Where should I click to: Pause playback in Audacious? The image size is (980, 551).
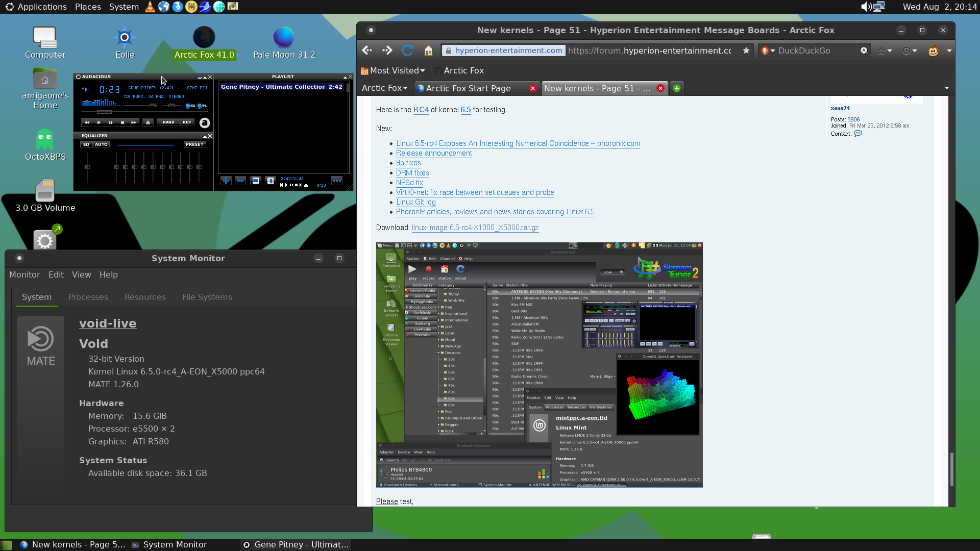click(110, 122)
